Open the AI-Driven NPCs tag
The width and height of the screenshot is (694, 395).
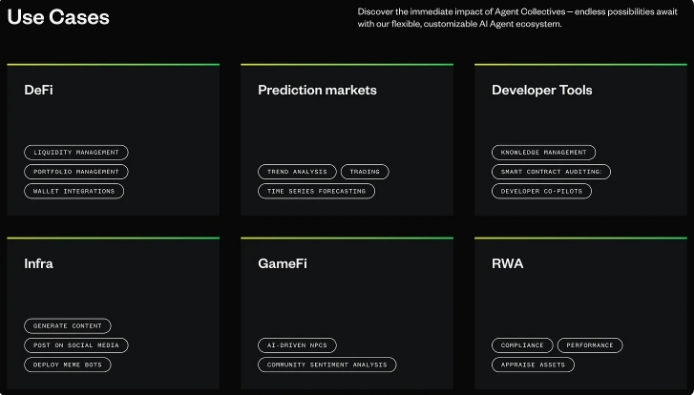pos(297,345)
